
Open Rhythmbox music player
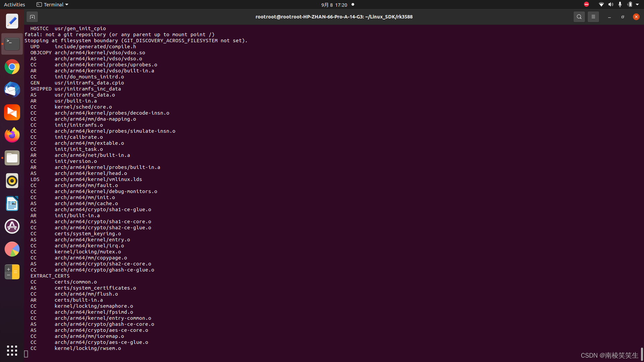[12, 181]
